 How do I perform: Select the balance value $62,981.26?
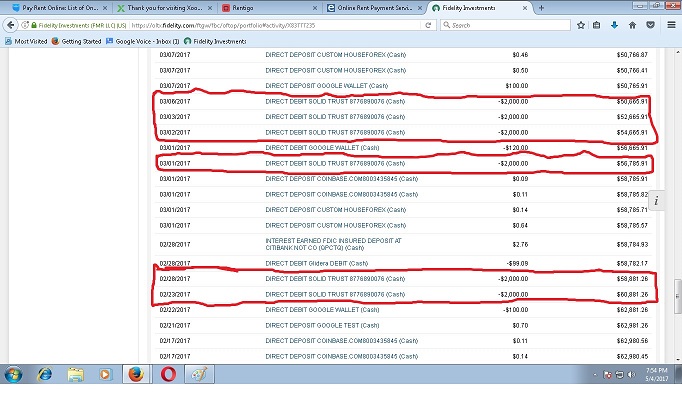(x=632, y=325)
